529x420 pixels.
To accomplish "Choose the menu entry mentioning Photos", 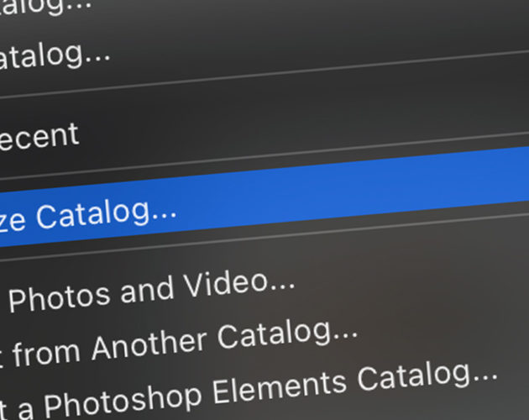I will click(152, 293).
